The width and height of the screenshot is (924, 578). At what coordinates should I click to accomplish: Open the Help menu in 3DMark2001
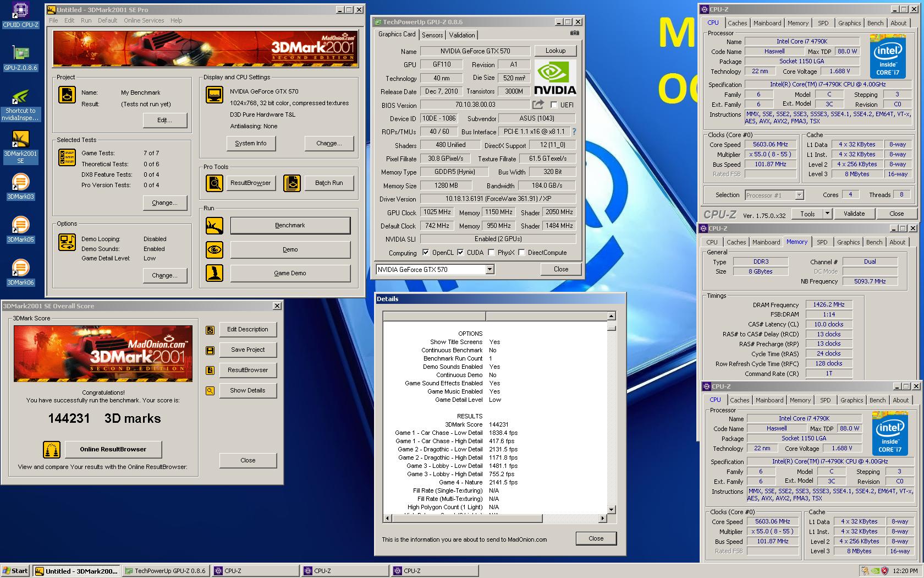[176, 20]
